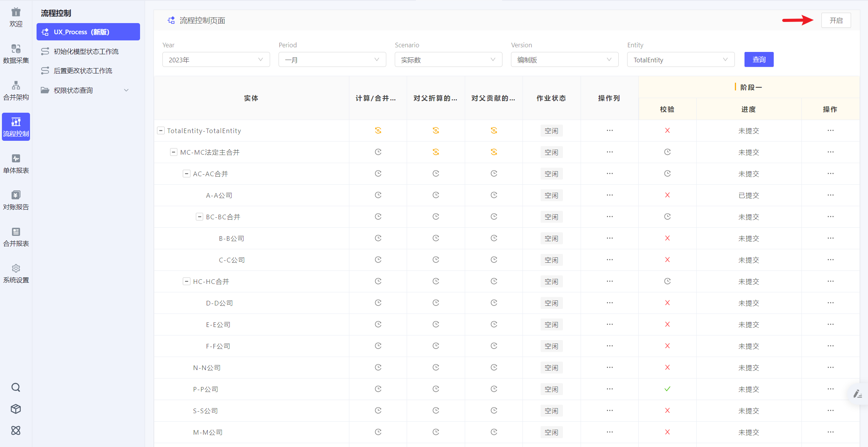Collapse the TotalEntity-TotalEntity tree node
The width and height of the screenshot is (868, 447).
coord(161,131)
